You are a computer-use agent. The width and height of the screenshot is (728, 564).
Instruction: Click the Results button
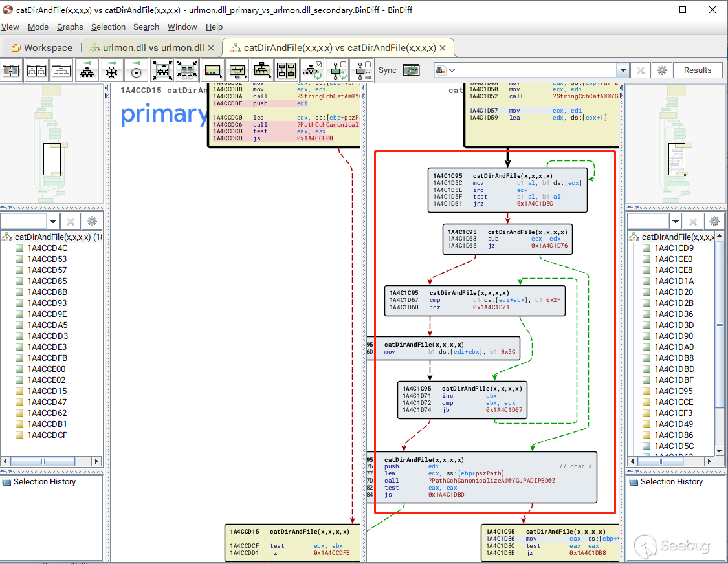pos(697,70)
